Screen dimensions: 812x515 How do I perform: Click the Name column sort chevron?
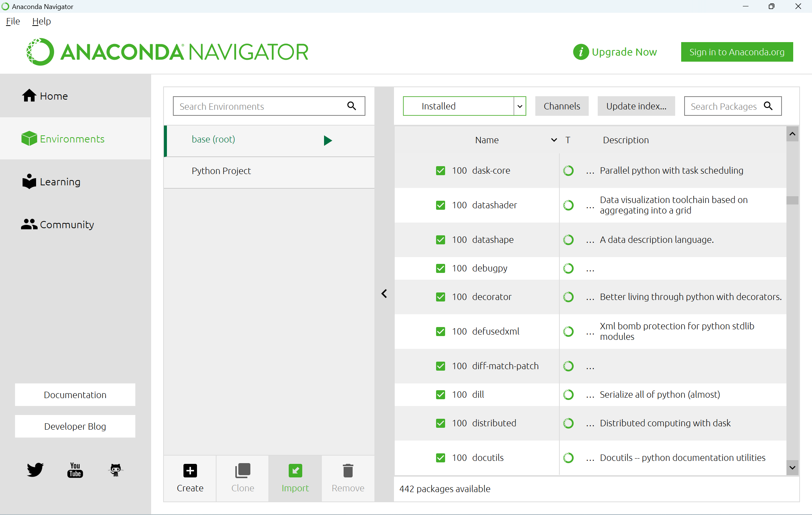[x=554, y=140]
